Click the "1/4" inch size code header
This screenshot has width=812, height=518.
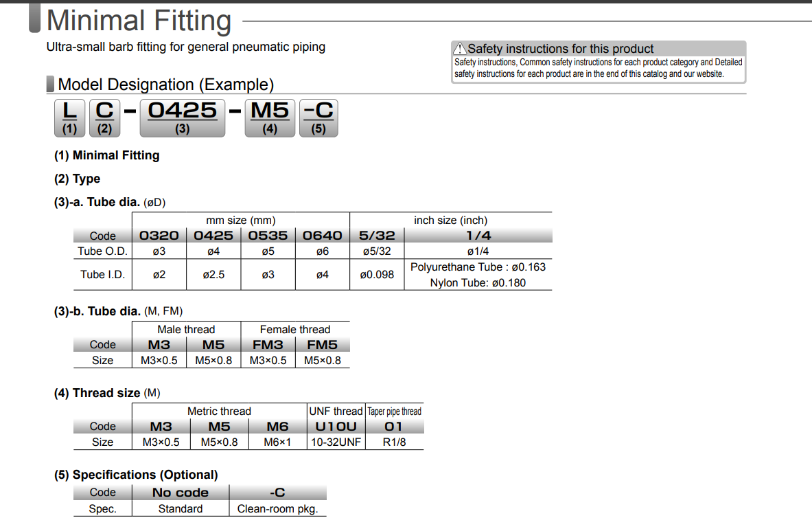click(478, 236)
